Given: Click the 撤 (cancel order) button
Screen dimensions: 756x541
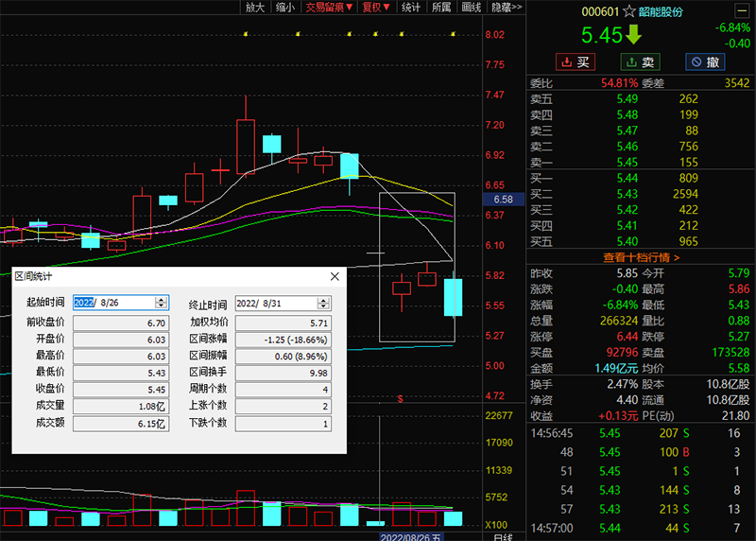Looking at the screenshot, I should tap(705, 62).
